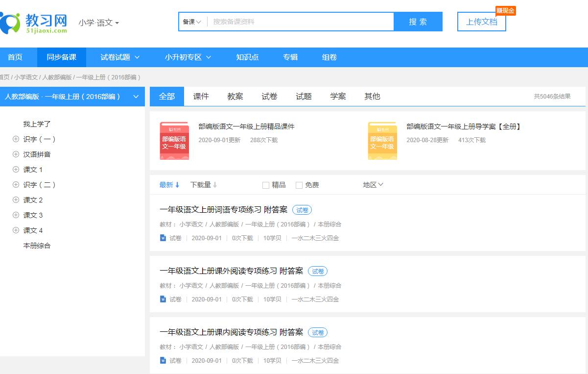Viewport: 588px width, 374px height.
Task: Click the 赚现金 badge above 上传文档
Action: (506, 10)
